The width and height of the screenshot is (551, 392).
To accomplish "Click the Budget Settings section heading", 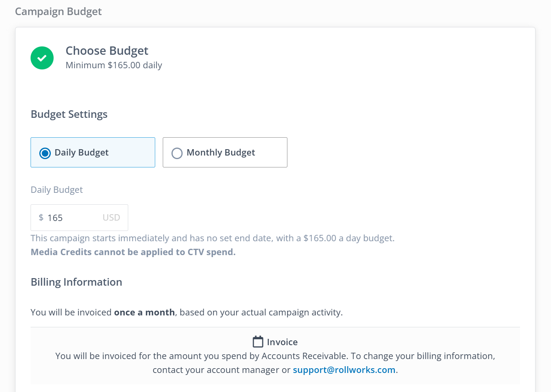I will 69,114.
